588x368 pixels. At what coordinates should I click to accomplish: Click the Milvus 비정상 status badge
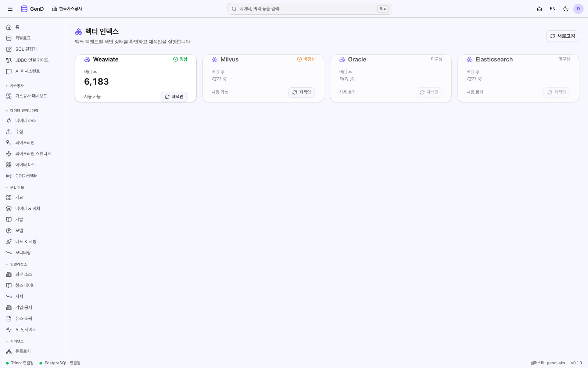(306, 59)
